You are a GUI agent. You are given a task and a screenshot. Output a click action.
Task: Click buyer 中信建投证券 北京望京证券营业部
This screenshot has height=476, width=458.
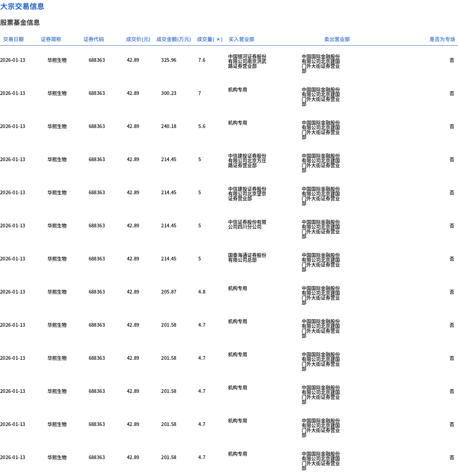point(247,194)
